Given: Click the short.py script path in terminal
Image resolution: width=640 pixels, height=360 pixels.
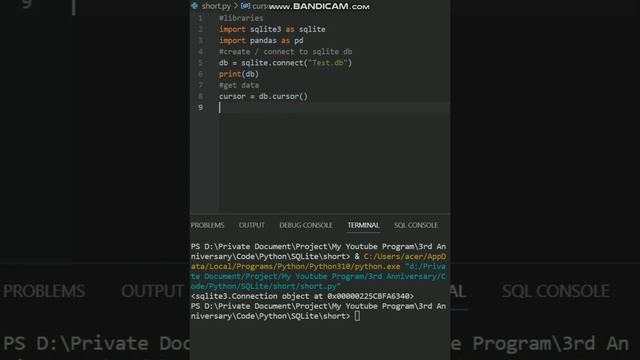Looking at the screenshot, I should pos(318,276).
